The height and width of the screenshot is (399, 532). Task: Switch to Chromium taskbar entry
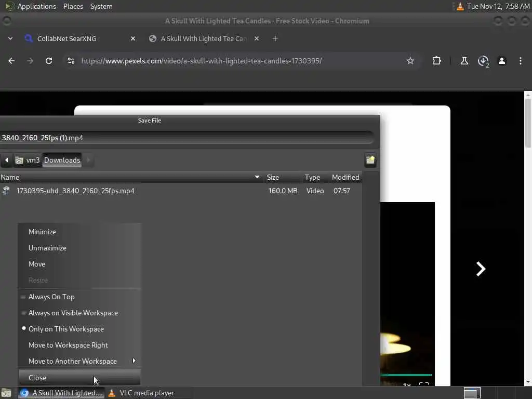click(61, 393)
